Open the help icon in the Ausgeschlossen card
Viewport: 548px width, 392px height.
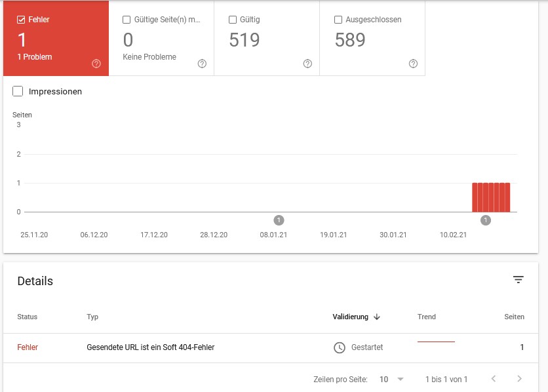pyautogui.click(x=413, y=64)
